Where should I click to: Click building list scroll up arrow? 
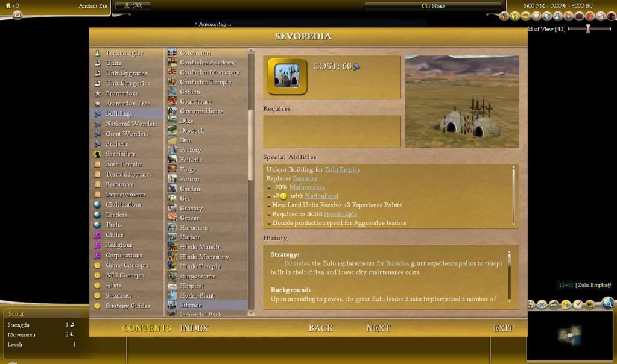click(x=251, y=51)
